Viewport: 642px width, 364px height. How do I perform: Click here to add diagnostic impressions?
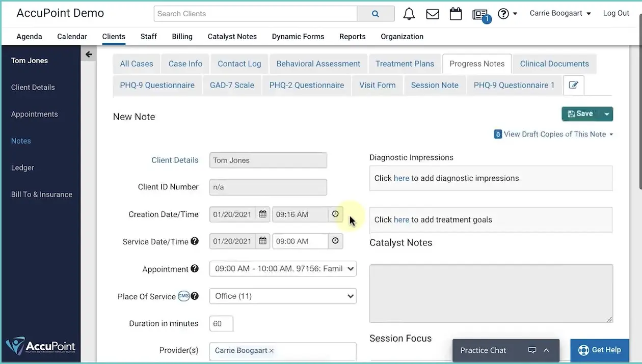[402, 178]
